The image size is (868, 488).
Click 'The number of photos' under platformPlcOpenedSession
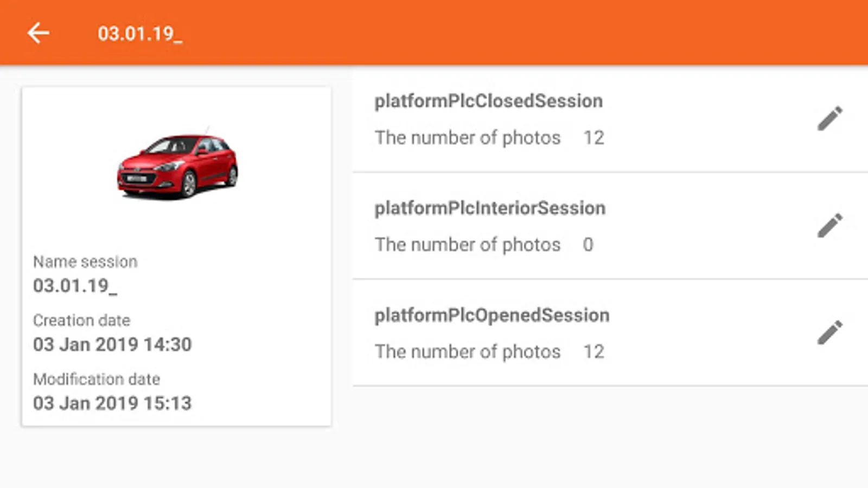pyautogui.click(x=468, y=351)
